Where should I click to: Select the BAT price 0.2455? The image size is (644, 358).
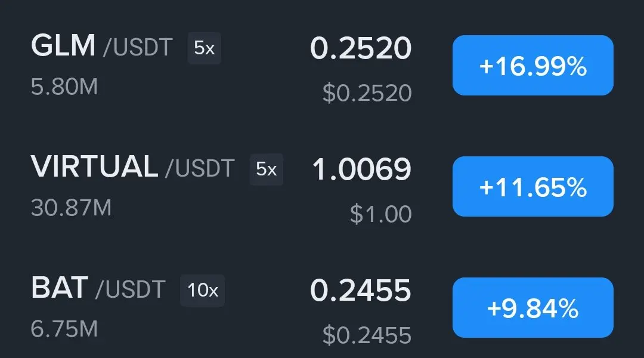coord(361,291)
